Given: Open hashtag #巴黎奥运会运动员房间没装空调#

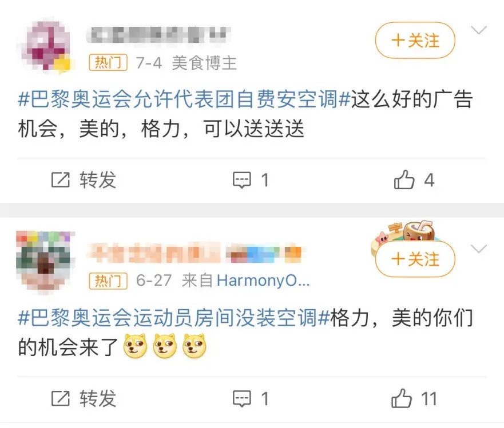Looking at the screenshot, I should [174, 318].
